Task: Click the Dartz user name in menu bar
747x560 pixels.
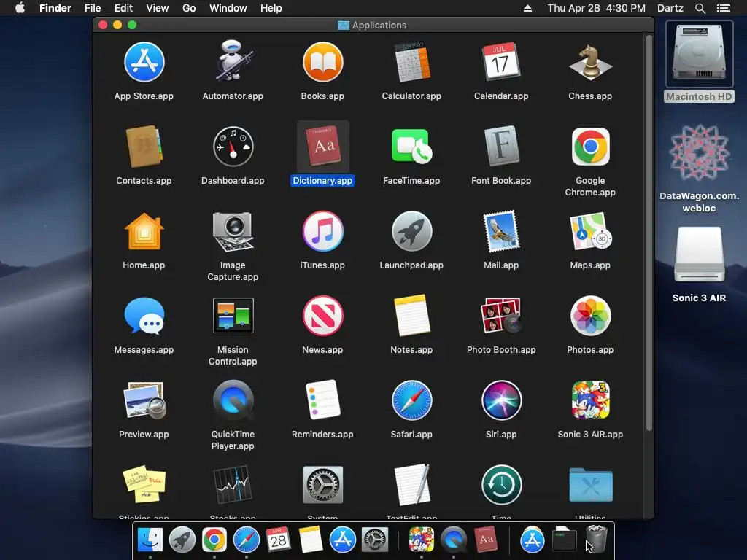Action: point(670,8)
